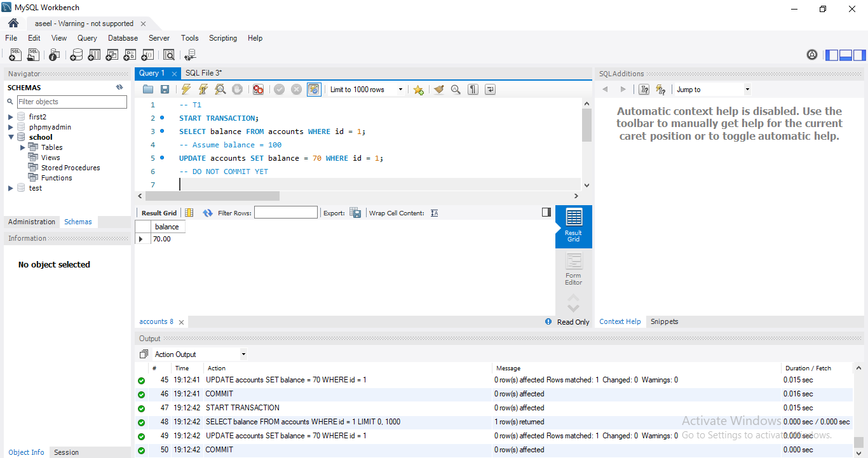Toggle auto-commit mode button in query toolbar
Image resolution: width=868 pixels, height=458 pixels.
click(x=314, y=90)
